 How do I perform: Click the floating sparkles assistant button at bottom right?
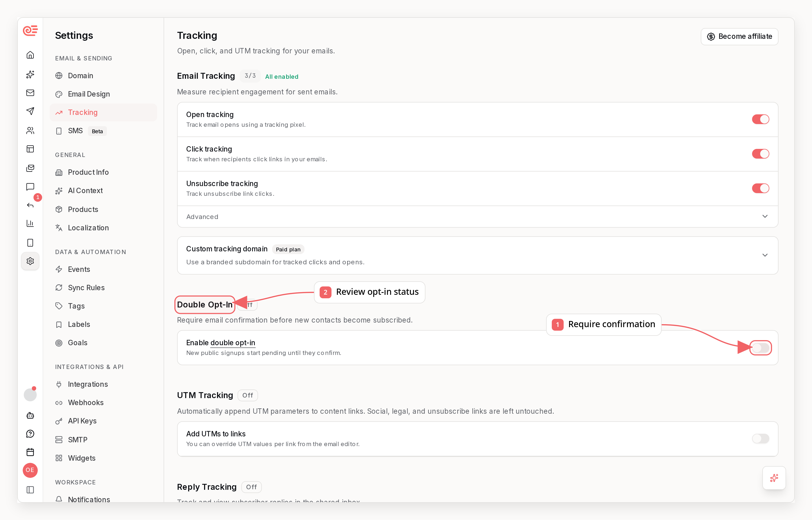point(774,478)
